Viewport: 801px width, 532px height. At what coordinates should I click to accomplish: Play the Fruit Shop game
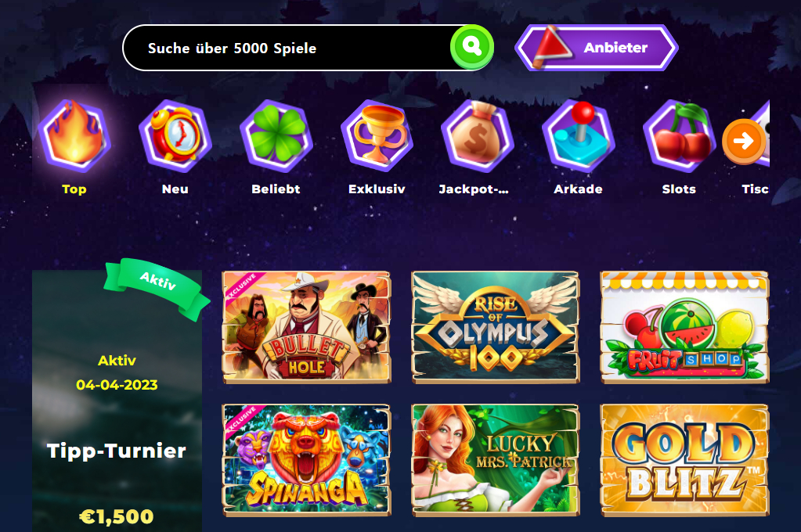tap(684, 327)
